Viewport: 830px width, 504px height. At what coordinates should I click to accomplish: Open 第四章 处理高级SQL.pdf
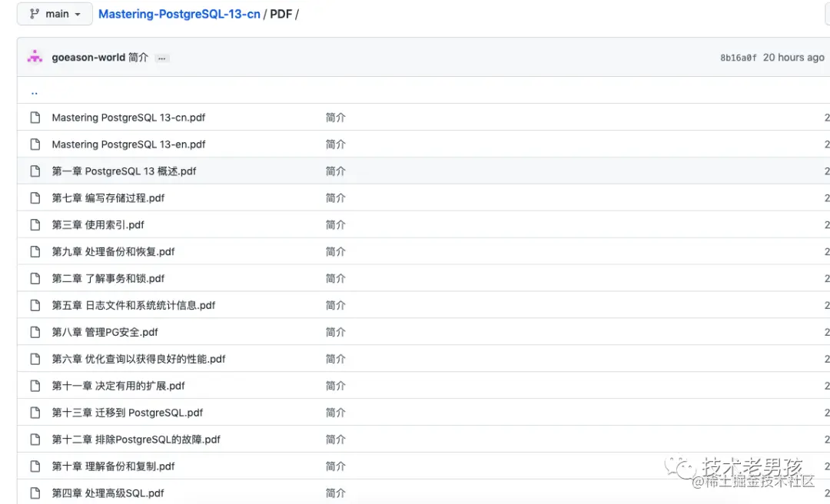coord(108,493)
